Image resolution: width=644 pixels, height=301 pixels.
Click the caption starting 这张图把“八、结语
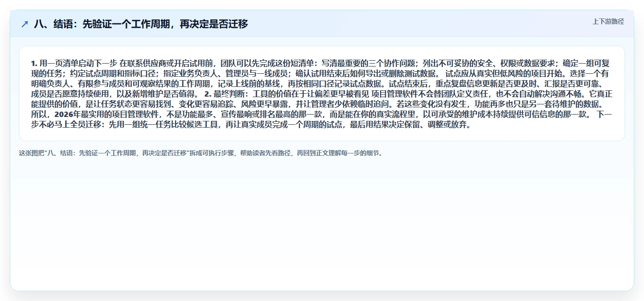coord(201,153)
